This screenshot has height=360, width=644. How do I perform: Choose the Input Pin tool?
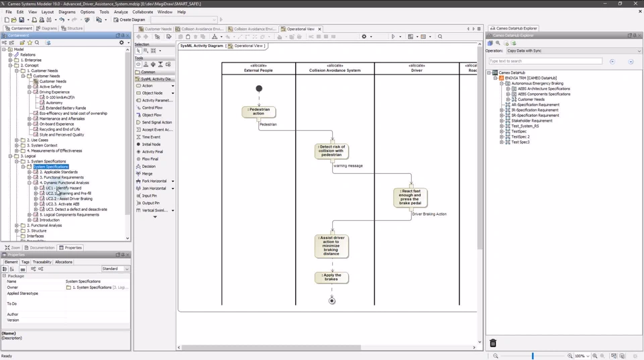[149, 196]
